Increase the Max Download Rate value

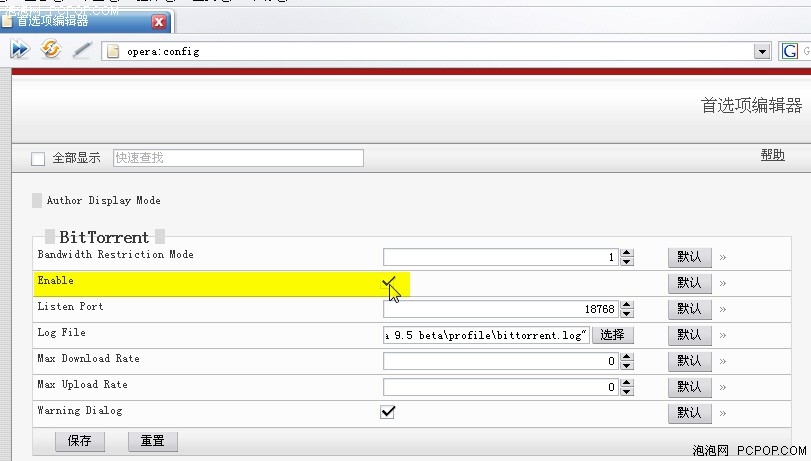tap(627, 356)
